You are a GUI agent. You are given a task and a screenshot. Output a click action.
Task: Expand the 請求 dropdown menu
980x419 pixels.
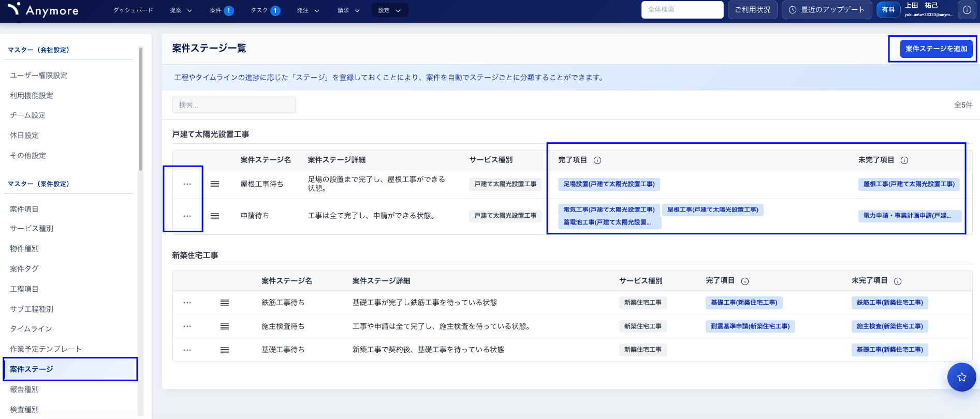[x=348, y=10]
